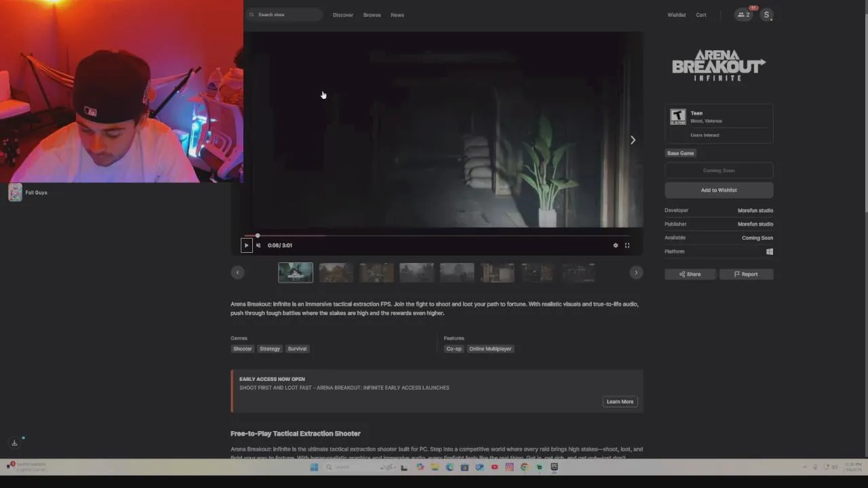Open the downloads icon in sidebar
Screen dimensions: 868x488
[14, 443]
